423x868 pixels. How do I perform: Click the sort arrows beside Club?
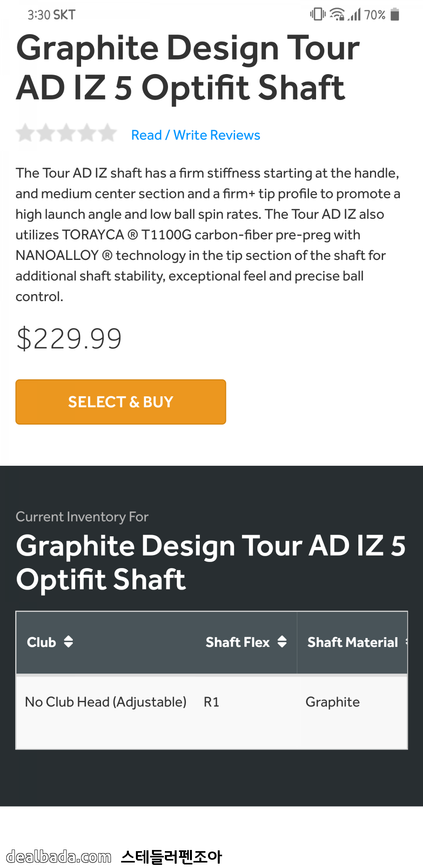point(69,641)
